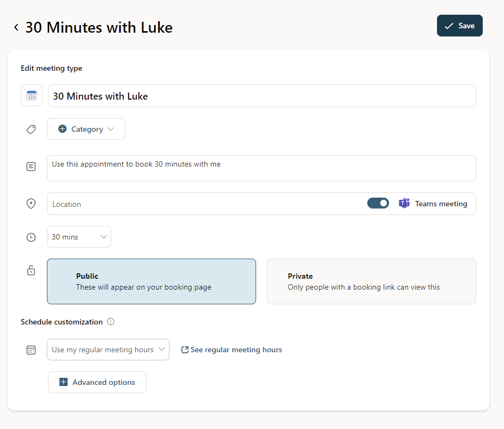This screenshot has height=429, width=504.
Task: Click the location pin icon
Action: point(31,204)
